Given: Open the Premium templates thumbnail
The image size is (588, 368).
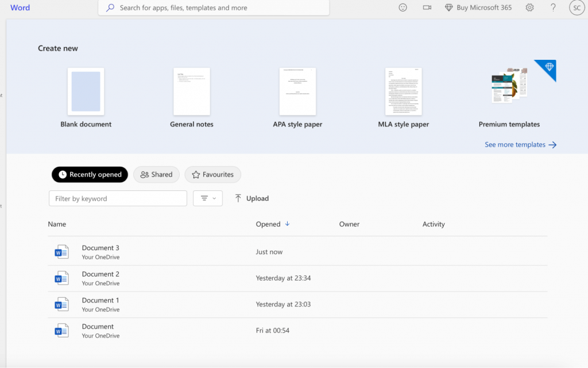Looking at the screenshot, I should point(509,86).
